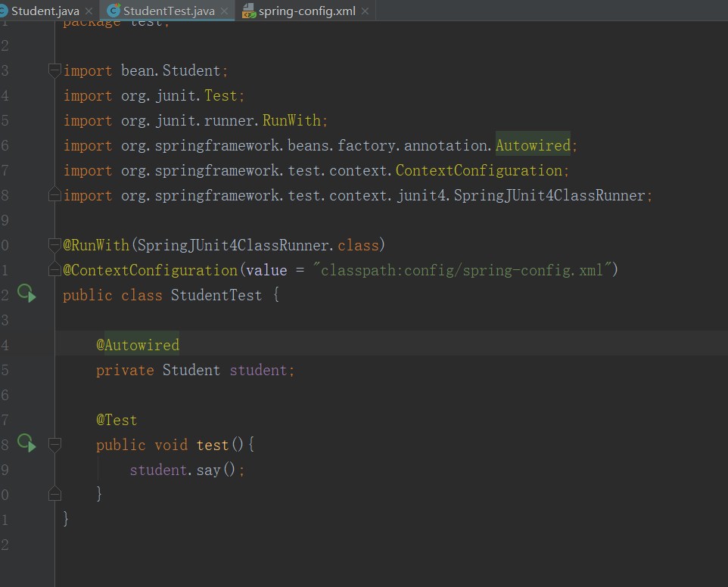Click the value attribute in @ContextConfiguration

coord(266,271)
